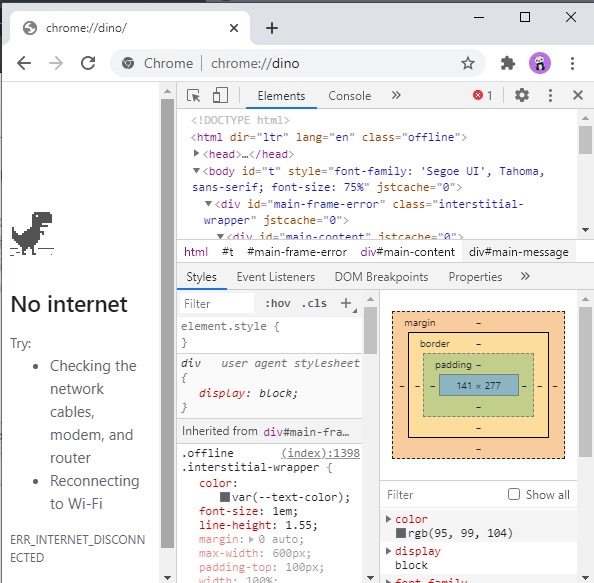594x583 pixels.
Task: Expand the margin shorthand triangle
Action: click(252, 539)
